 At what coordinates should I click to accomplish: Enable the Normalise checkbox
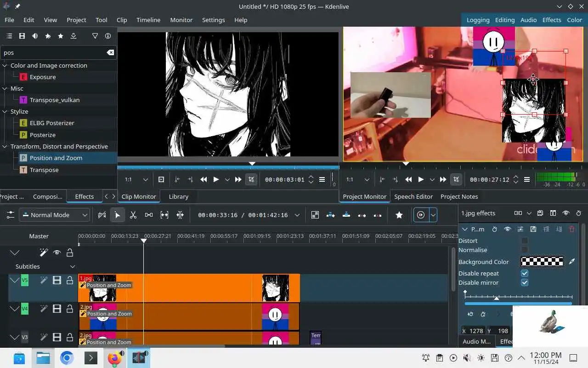point(525,250)
